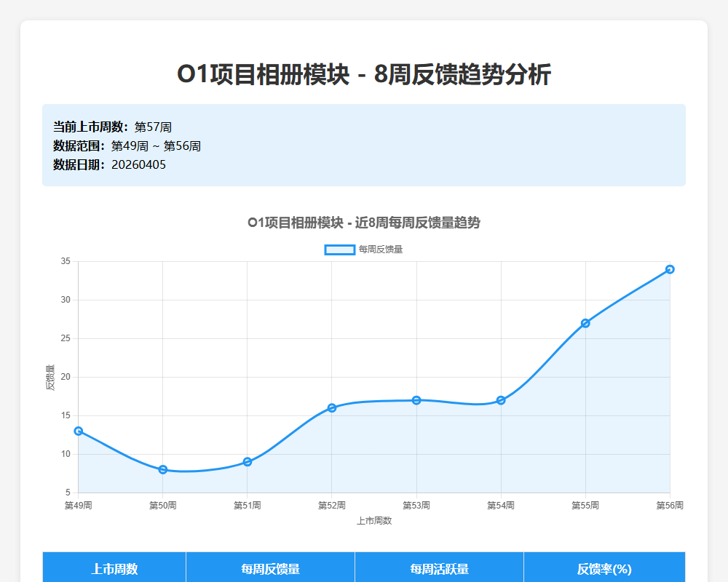Click the 数据范围 第49周 ~ 第56周 line

click(x=127, y=145)
